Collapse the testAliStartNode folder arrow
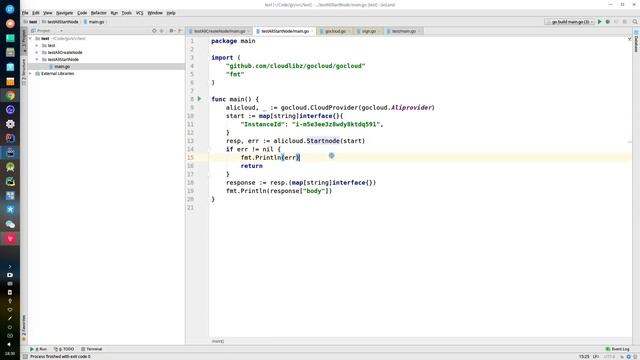This screenshot has height=360, width=640. [x=37, y=59]
